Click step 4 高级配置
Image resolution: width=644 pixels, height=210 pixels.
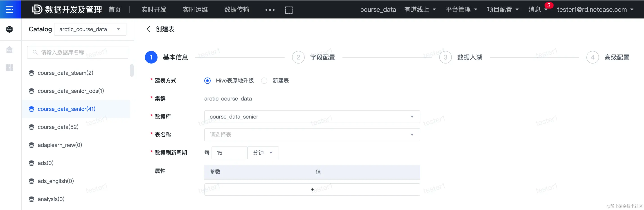[608, 57]
